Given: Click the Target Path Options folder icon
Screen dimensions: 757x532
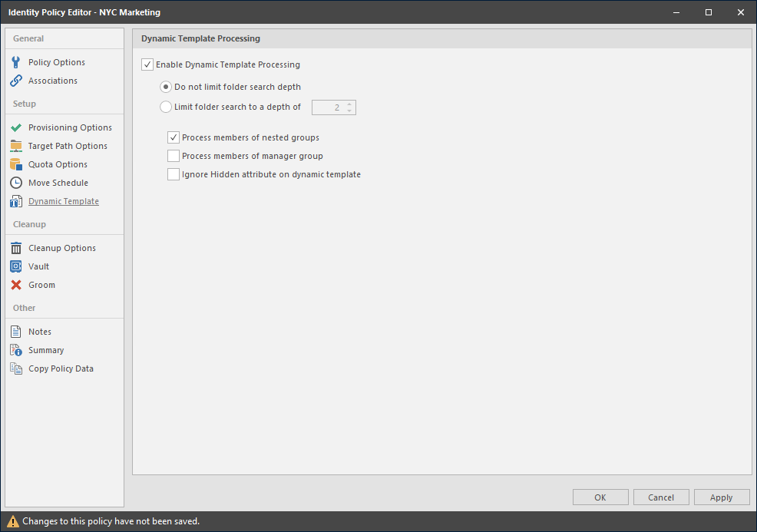Looking at the screenshot, I should pos(16,146).
